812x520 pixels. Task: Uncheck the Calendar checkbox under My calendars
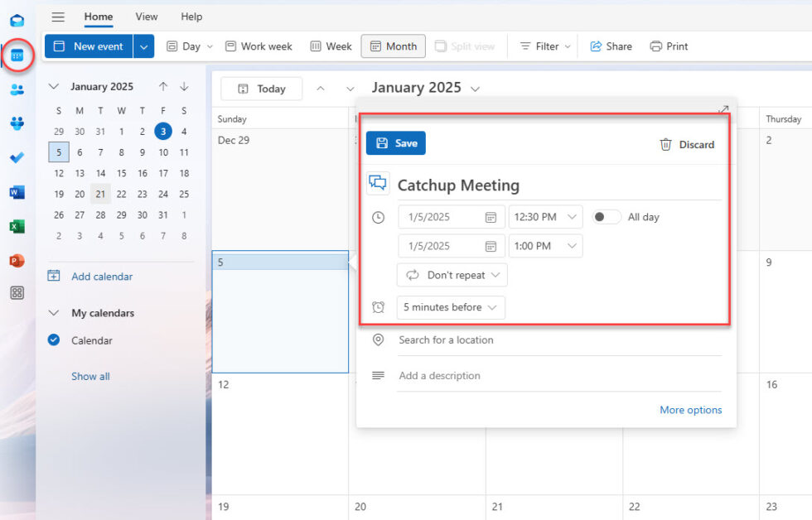tap(54, 340)
